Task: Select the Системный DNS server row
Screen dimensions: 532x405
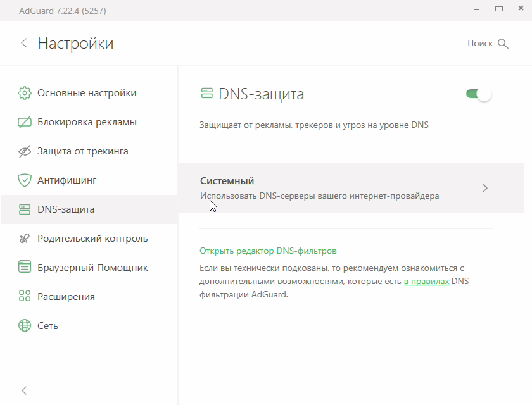Action: click(329, 188)
